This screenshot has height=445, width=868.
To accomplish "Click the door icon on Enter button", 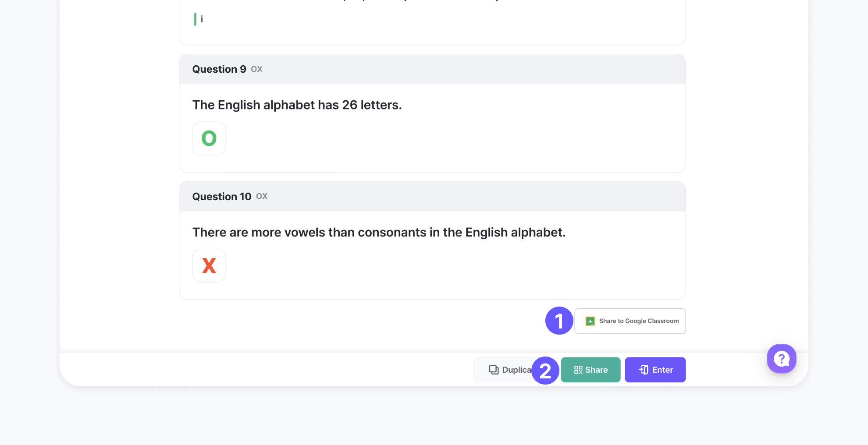I will click(644, 370).
